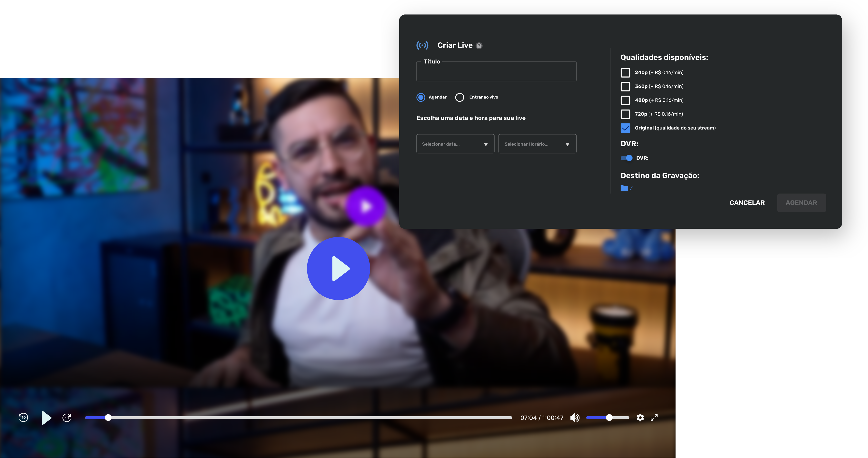The image size is (868, 458).
Task: Click the small play button in control bar
Action: [47, 418]
